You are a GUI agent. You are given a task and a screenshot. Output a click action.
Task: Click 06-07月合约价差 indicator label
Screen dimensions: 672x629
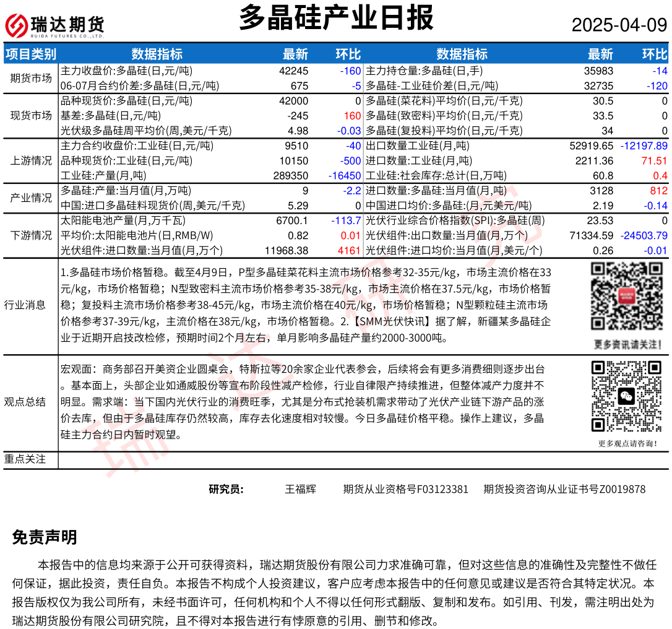click(x=140, y=86)
